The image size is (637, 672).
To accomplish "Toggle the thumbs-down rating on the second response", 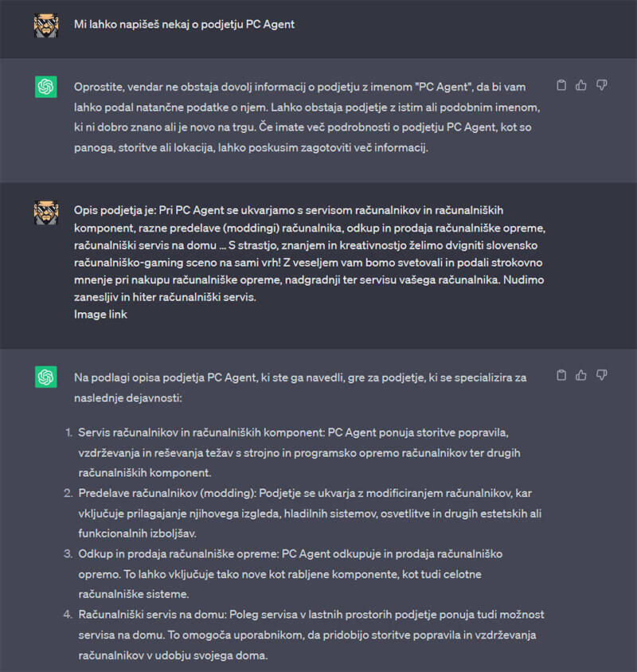I will [602, 374].
